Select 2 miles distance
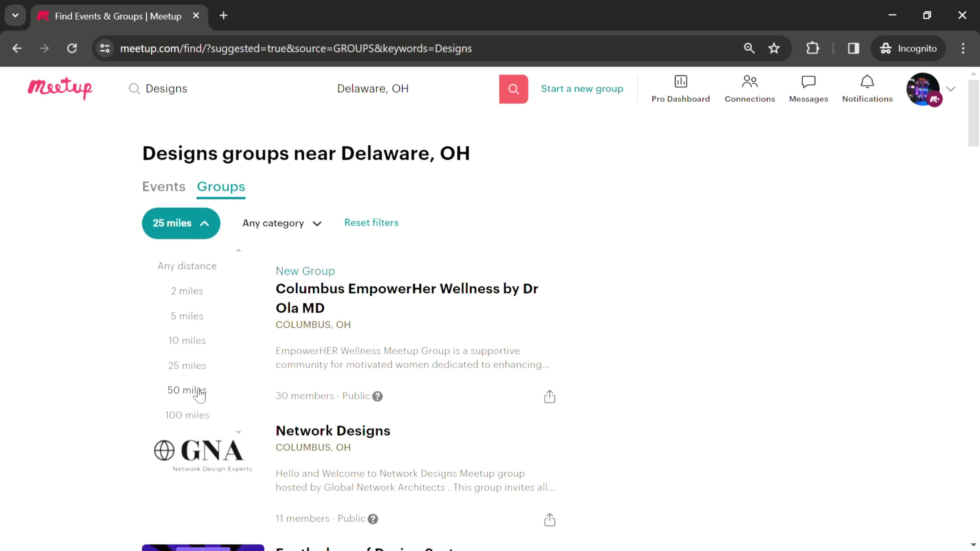Image resolution: width=980 pixels, height=551 pixels. tap(187, 291)
